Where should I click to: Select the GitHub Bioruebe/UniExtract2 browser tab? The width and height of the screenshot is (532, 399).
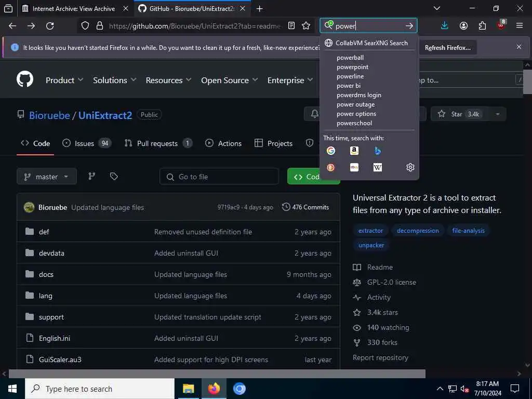pos(192,8)
